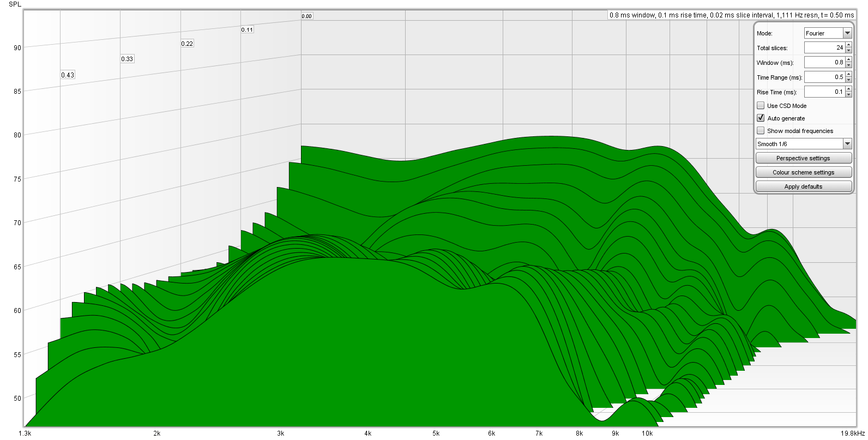Open the Mode dropdown showing Fourier
The height and width of the screenshot is (440, 868).
828,33
